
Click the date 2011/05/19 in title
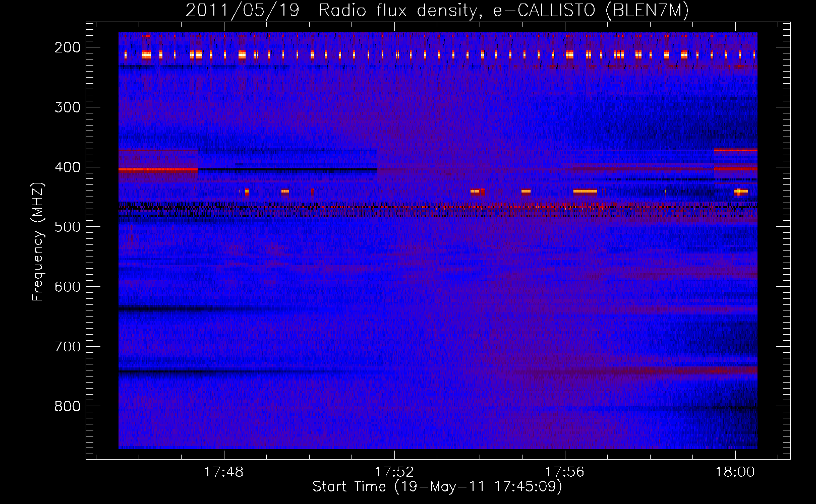[x=243, y=11]
